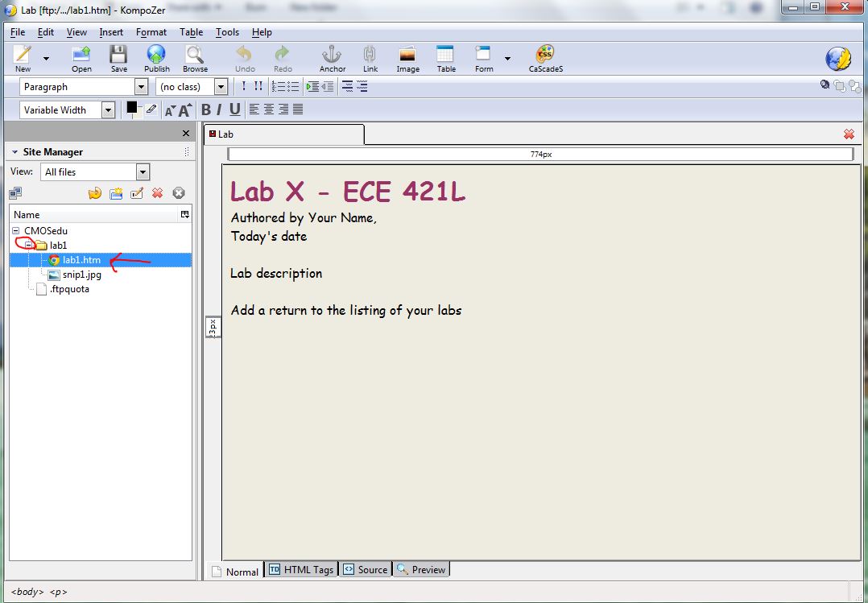868x603 pixels.
Task: Preview in browser with the Browse icon
Action: (195, 59)
